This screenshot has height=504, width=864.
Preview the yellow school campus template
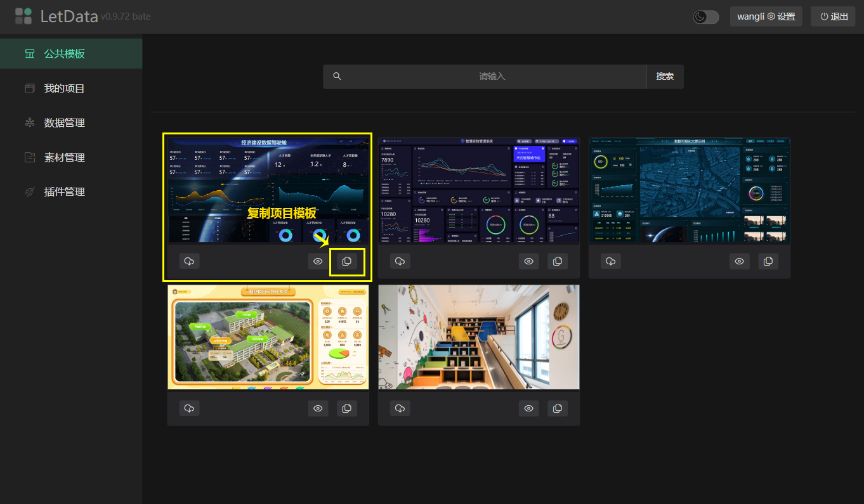tap(318, 408)
